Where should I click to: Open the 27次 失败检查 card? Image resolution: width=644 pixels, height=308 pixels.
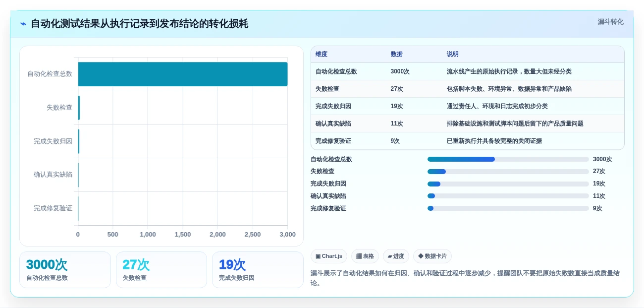161,270
